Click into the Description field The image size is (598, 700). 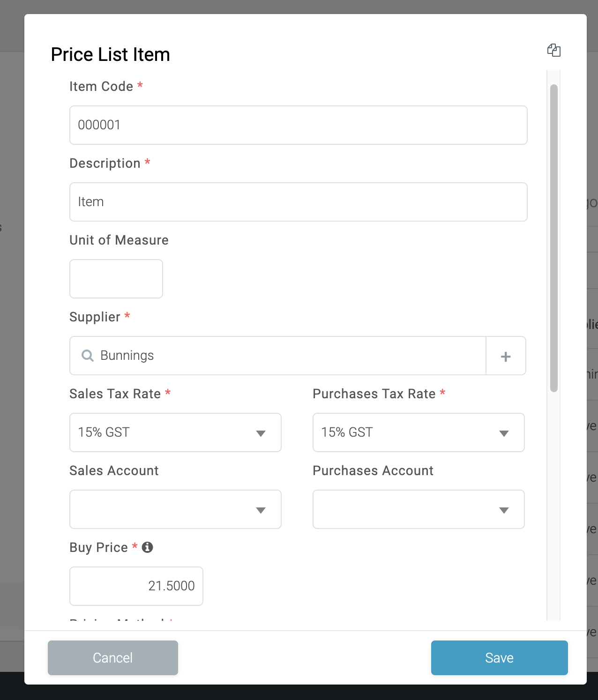[299, 202]
